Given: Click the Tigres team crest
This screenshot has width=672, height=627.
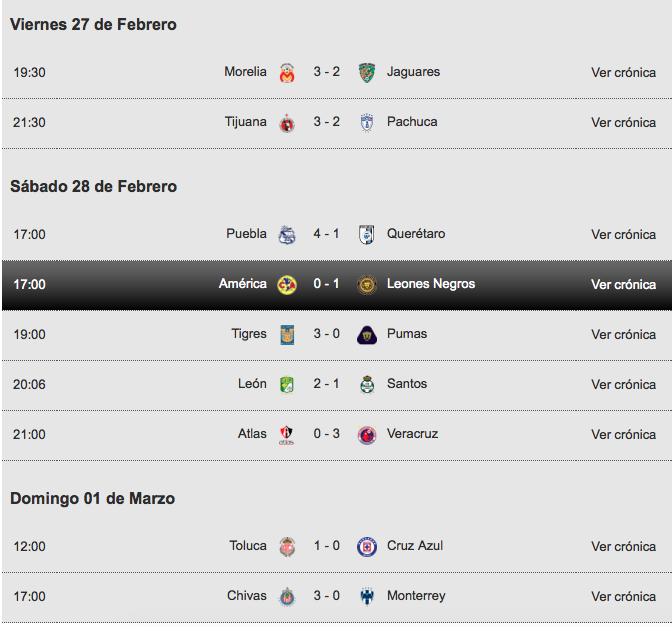Looking at the screenshot, I should coord(287,334).
